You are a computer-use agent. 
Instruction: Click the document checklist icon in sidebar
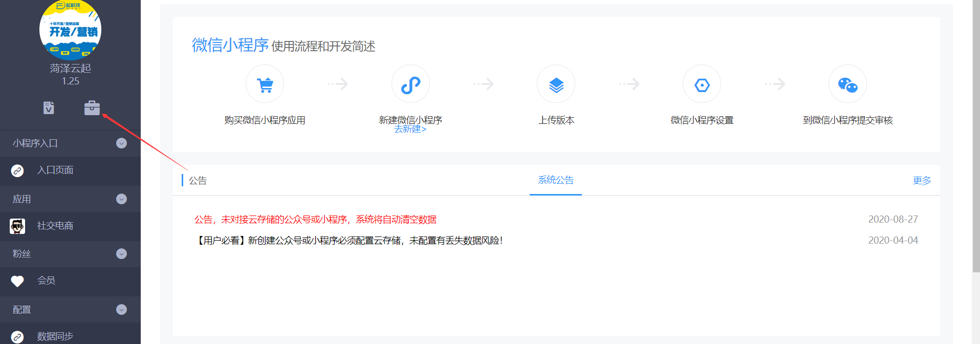point(49,107)
